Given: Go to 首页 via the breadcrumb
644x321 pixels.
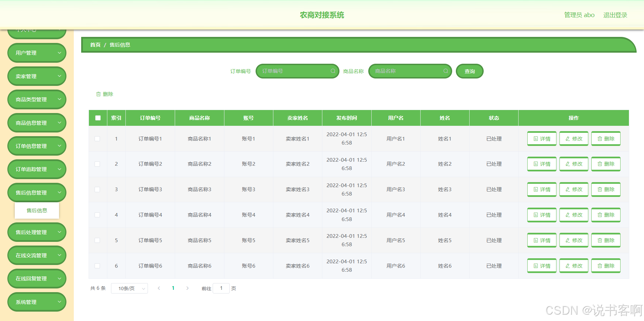Looking at the screenshot, I should [x=95, y=45].
